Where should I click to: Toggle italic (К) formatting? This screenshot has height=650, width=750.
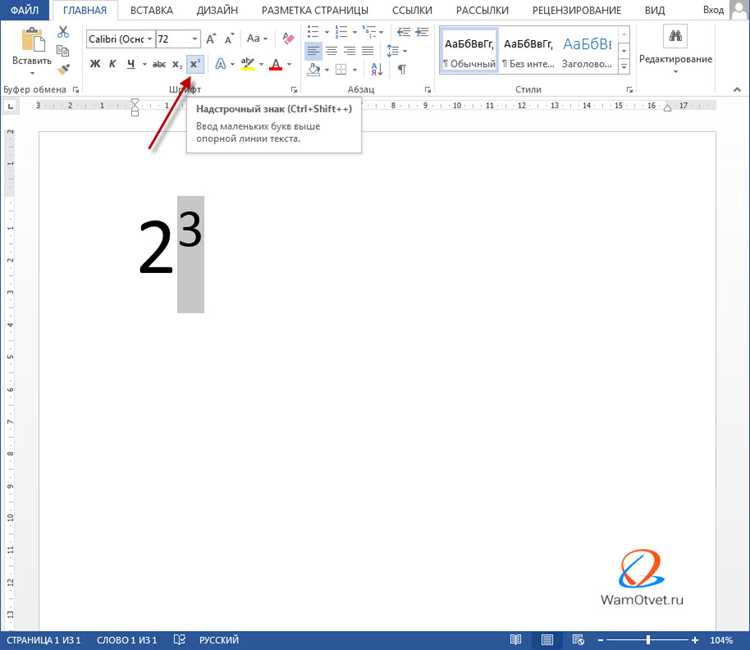(112, 64)
